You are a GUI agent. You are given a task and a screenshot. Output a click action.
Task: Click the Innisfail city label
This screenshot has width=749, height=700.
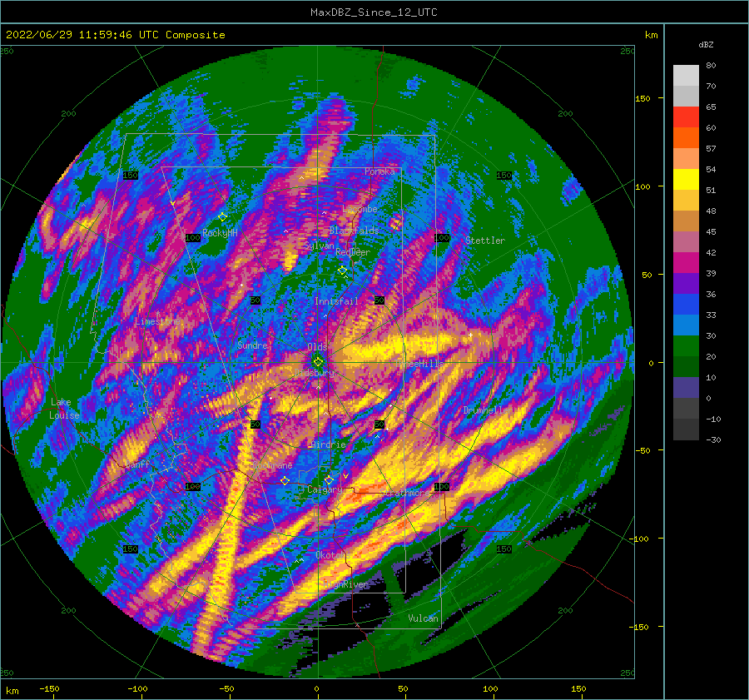tap(336, 301)
